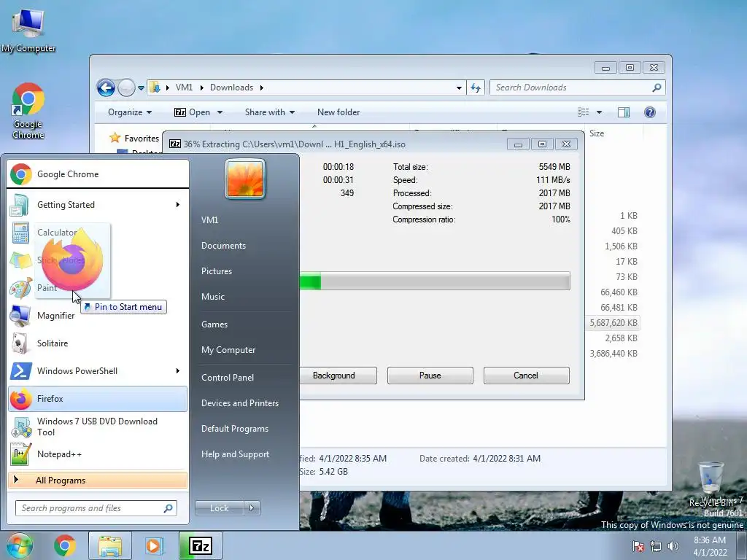Viewport: 747px width, 560px height.
Task: Open Devices and Printers
Action: [240, 403]
